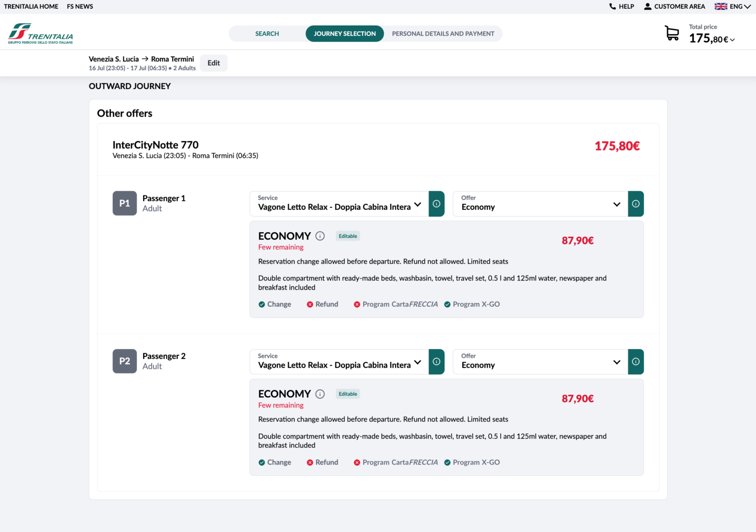Click the HELP link
Image resolution: width=756 pixels, height=532 pixels.
[x=626, y=6]
